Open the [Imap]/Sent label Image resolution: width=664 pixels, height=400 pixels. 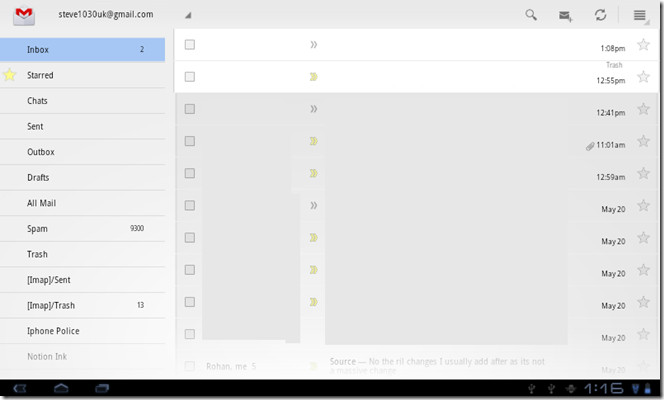pos(83,280)
